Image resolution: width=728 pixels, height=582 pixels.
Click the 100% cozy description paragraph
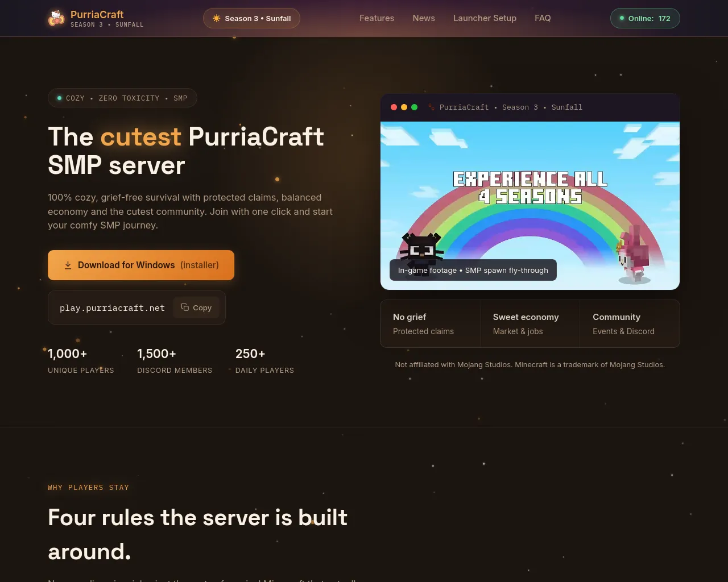tap(191, 211)
